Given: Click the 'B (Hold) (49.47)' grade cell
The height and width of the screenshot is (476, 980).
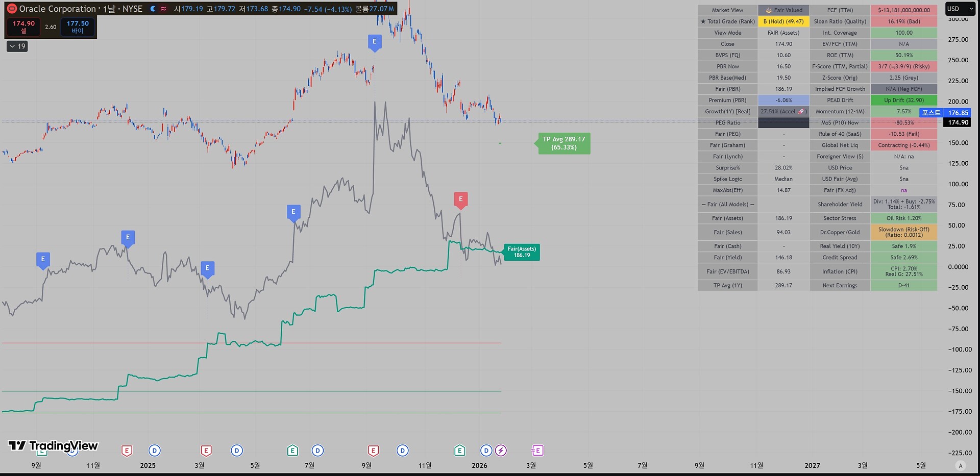Looking at the screenshot, I should click(783, 21).
